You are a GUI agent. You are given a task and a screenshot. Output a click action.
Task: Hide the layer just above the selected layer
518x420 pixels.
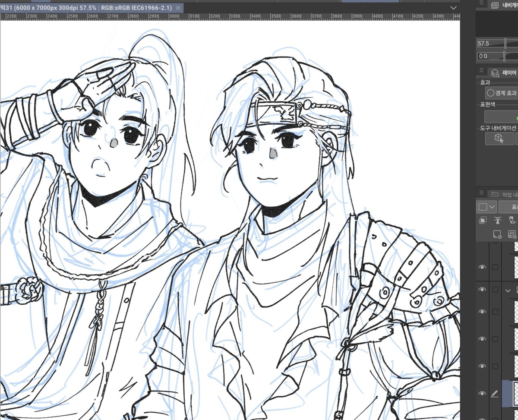pyautogui.click(x=482, y=366)
